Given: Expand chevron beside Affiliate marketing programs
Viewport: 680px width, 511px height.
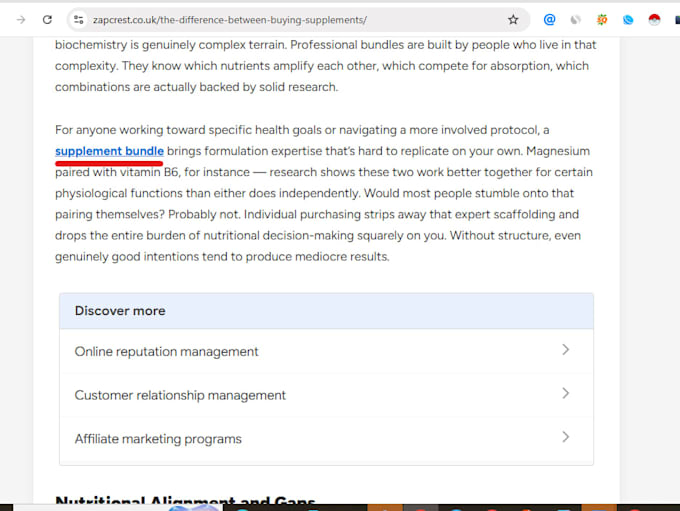Looking at the screenshot, I should (x=566, y=437).
